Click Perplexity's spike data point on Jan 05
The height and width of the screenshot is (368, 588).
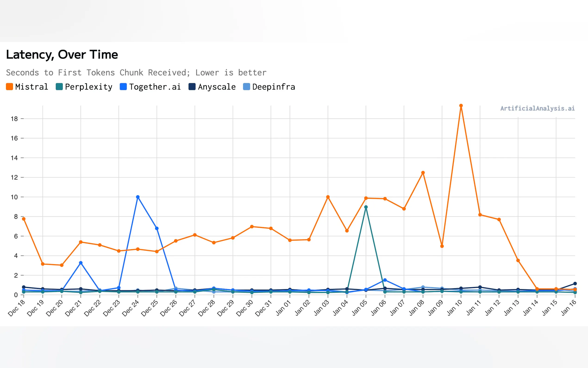pyautogui.click(x=366, y=207)
